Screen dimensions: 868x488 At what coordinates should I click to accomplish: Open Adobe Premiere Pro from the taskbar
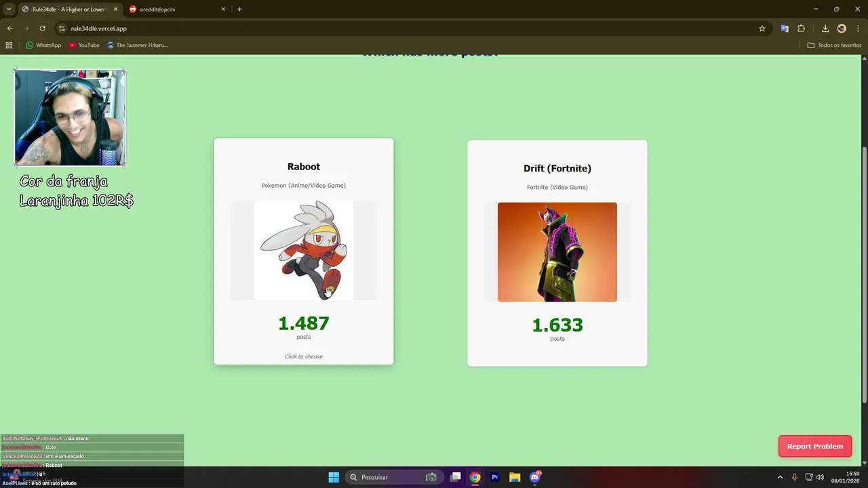click(x=495, y=477)
